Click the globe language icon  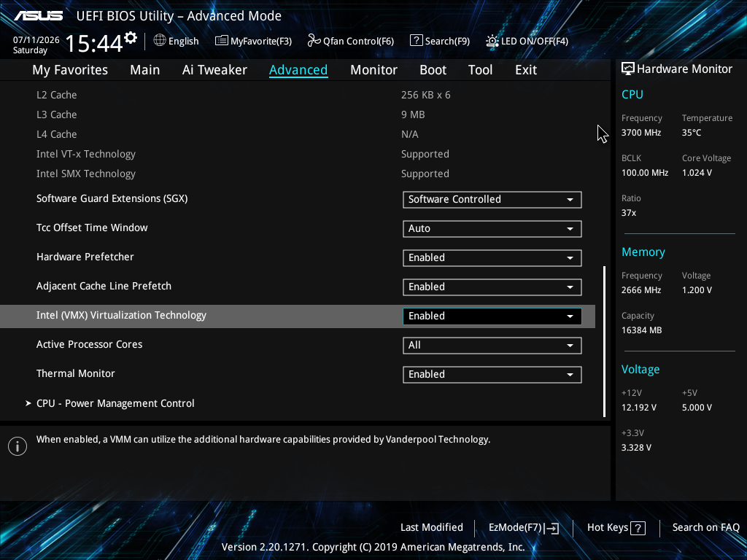coord(160,41)
